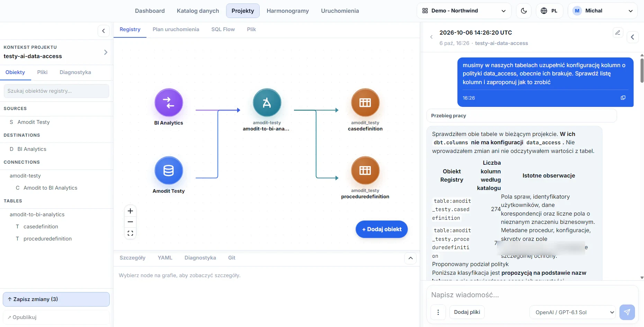Zoom in on the registry graph

point(130,211)
